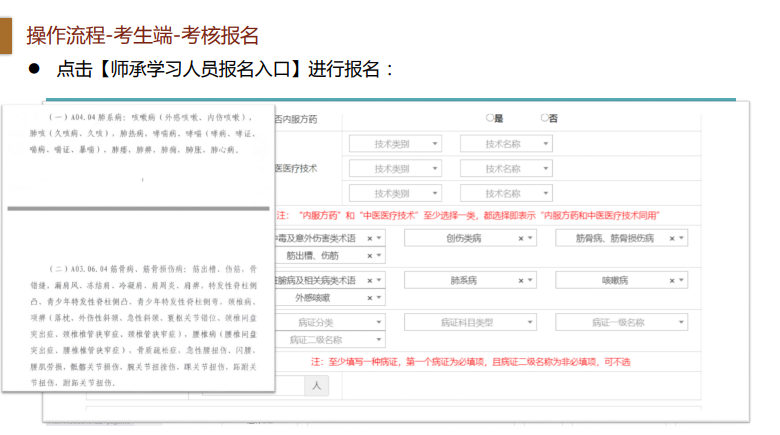This screenshot has width=780, height=435.
Task: Open the 病证二级名称 dropdown
Action: [328, 340]
